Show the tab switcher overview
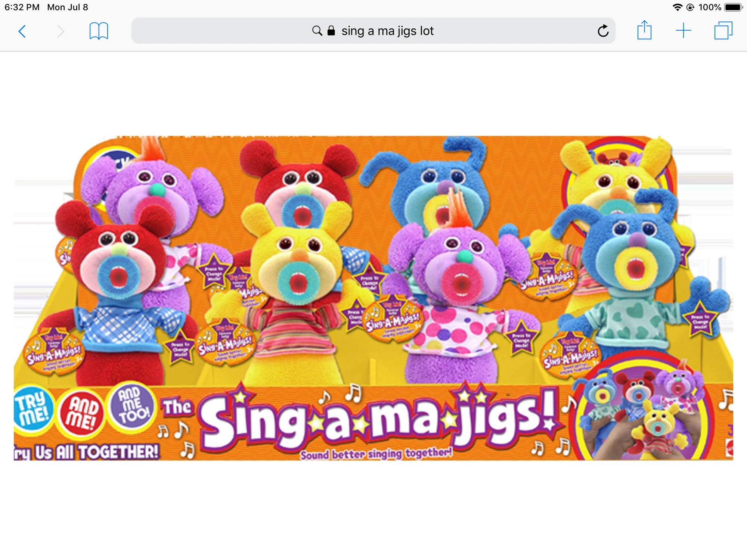The width and height of the screenshot is (747, 560). coord(723,31)
